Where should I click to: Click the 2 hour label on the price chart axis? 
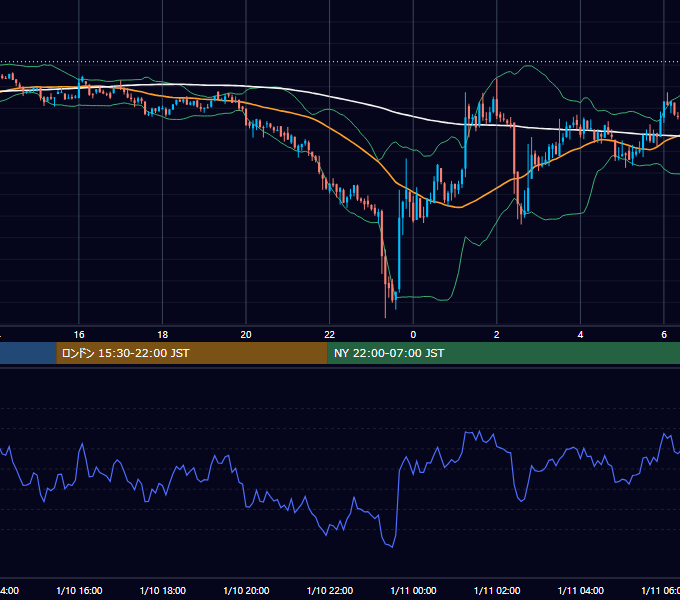(497, 335)
